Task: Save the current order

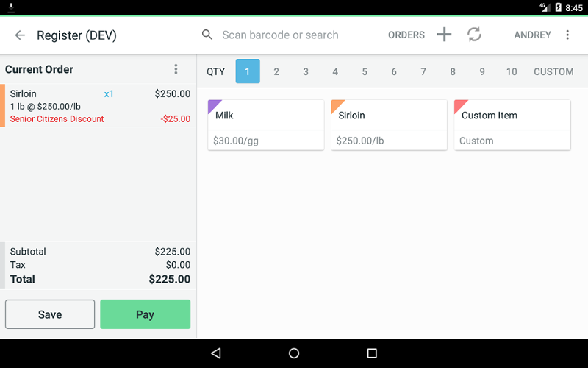Action: 50,314
